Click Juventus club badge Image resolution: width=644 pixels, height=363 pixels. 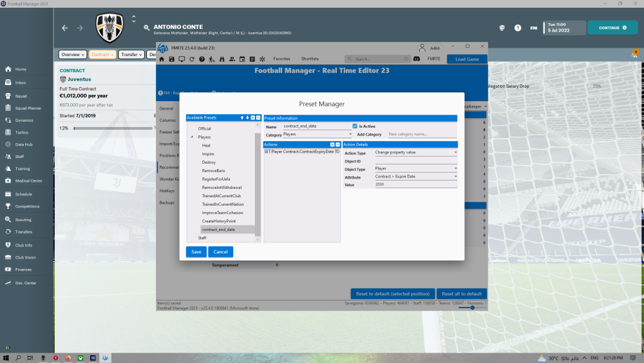[x=109, y=28]
